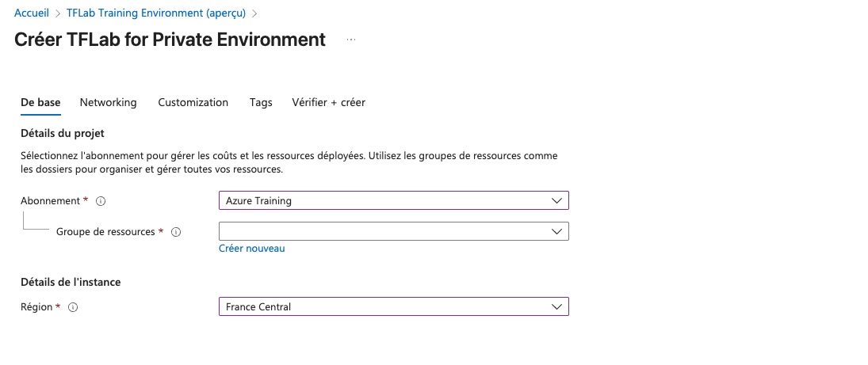The image size is (868, 365).
Task: Click the Abonnement field label
Action: (50, 201)
